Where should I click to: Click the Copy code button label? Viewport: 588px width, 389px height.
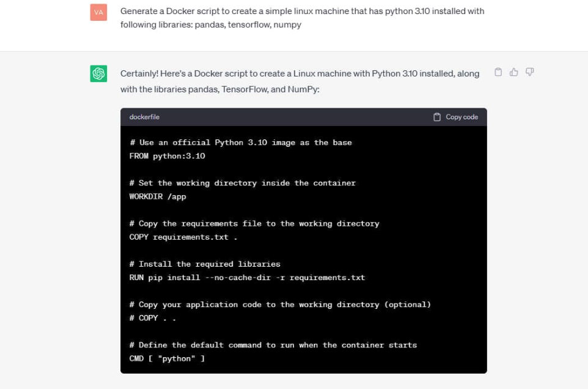point(461,117)
